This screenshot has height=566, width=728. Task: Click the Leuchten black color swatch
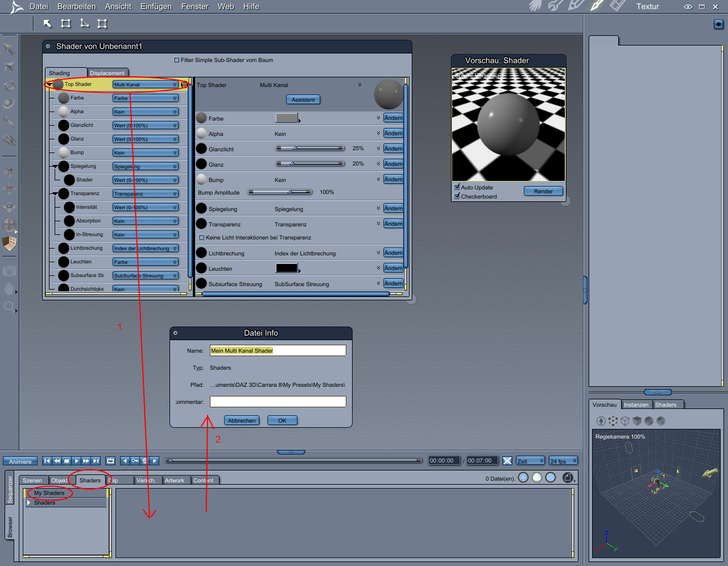(x=287, y=268)
